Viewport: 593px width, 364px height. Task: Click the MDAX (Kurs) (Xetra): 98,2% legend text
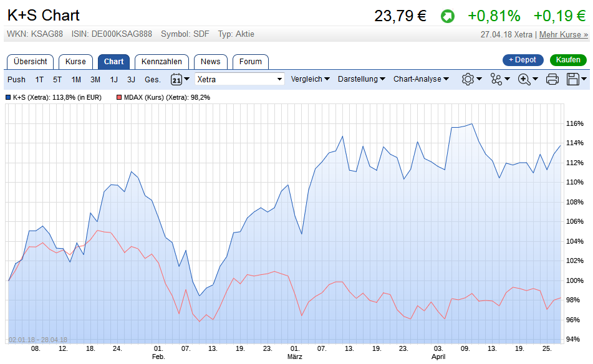click(166, 97)
